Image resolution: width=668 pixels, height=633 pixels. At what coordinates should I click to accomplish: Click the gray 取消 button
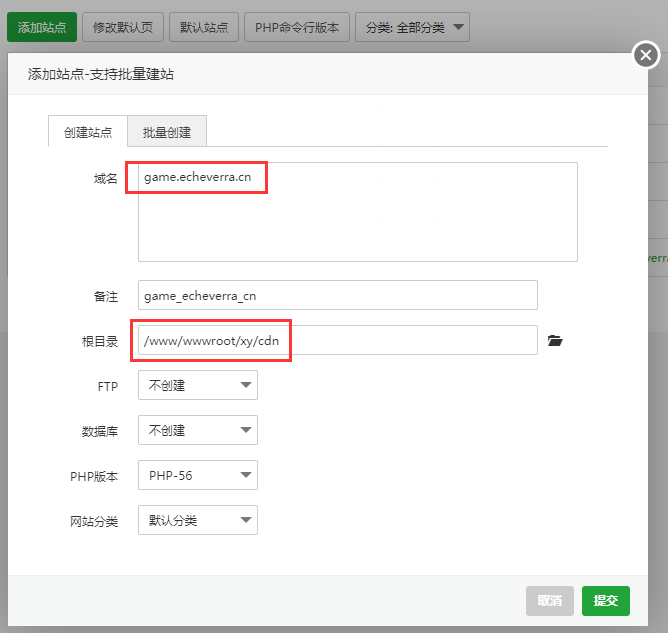[x=550, y=601]
